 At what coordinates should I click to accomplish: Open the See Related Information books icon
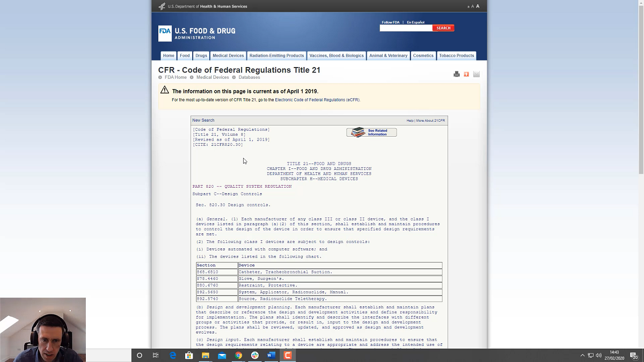357,132
